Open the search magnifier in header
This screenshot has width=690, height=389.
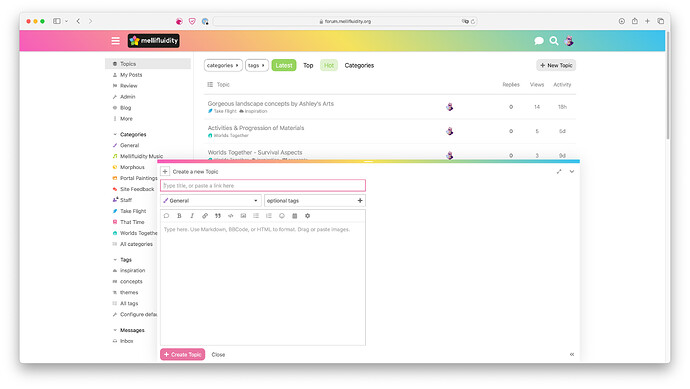coord(554,41)
